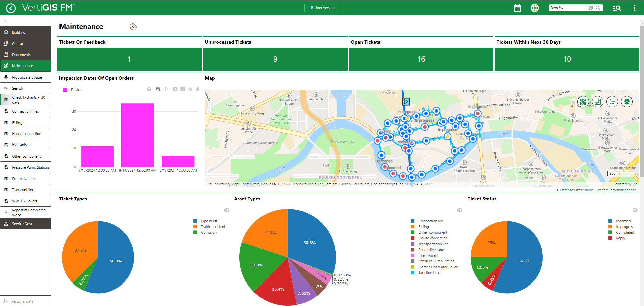
Task: Reset bar chart axes with home icon
Action: tap(197, 89)
